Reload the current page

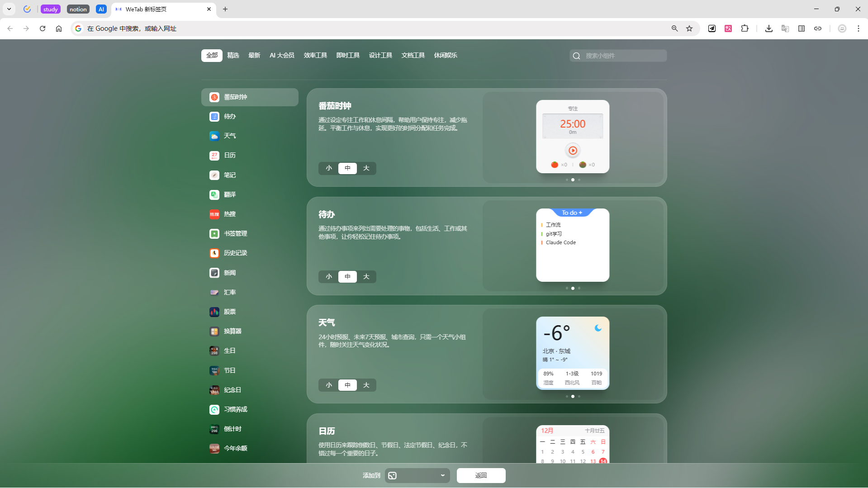pyautogui.click(x=43, y=28)
